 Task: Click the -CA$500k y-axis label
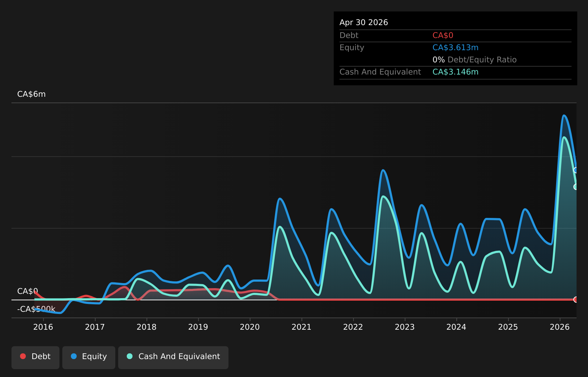coord(36,309)
